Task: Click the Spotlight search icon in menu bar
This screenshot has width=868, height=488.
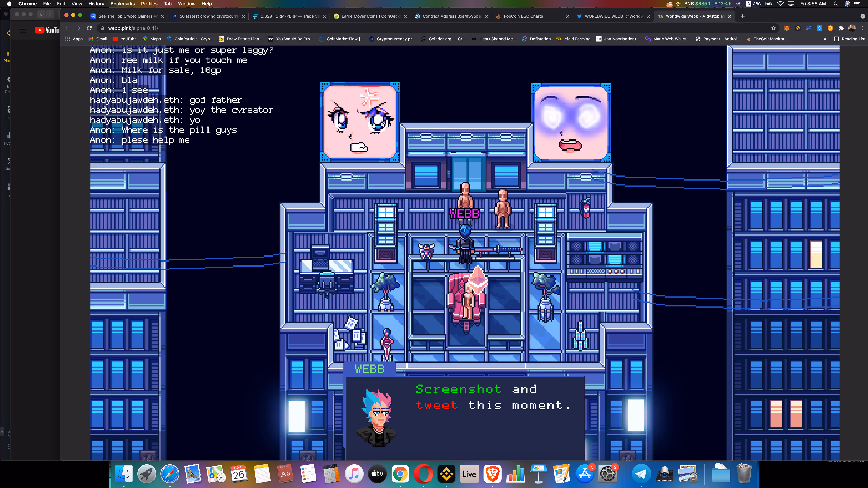Action: [836, 4]
